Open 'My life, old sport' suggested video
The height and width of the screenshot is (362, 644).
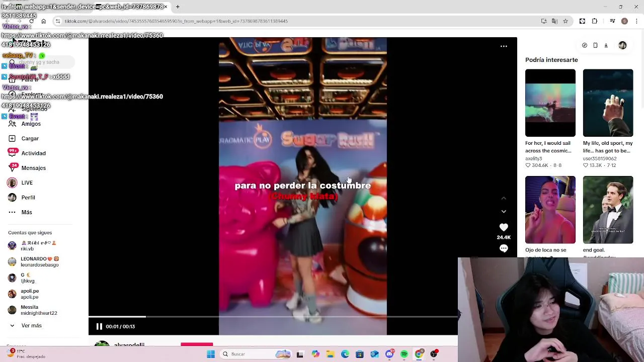608,103
